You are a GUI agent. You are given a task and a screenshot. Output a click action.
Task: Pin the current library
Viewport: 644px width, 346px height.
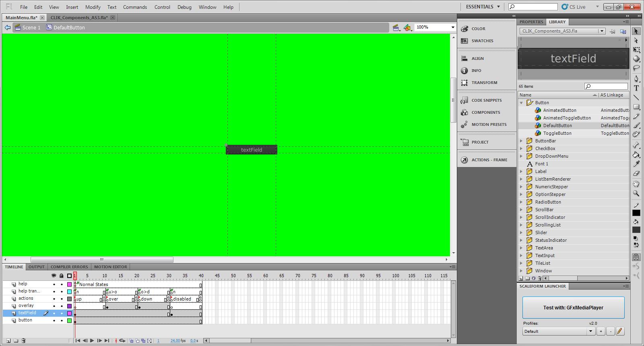[x=612, y=31]
